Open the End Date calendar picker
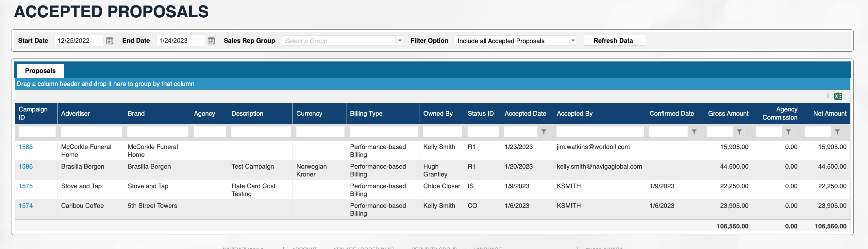Viewport: 868px width, 249px height. pyautogui.click(x=211, y=41)
